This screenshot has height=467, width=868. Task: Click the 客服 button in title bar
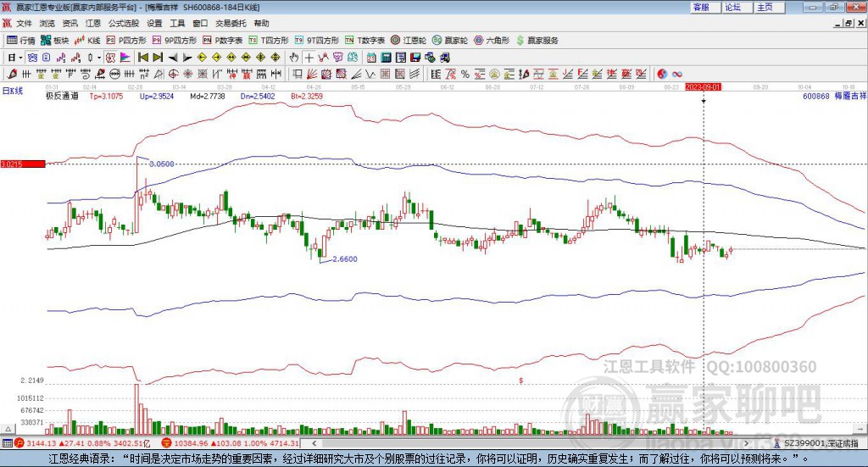coord(704,7)
